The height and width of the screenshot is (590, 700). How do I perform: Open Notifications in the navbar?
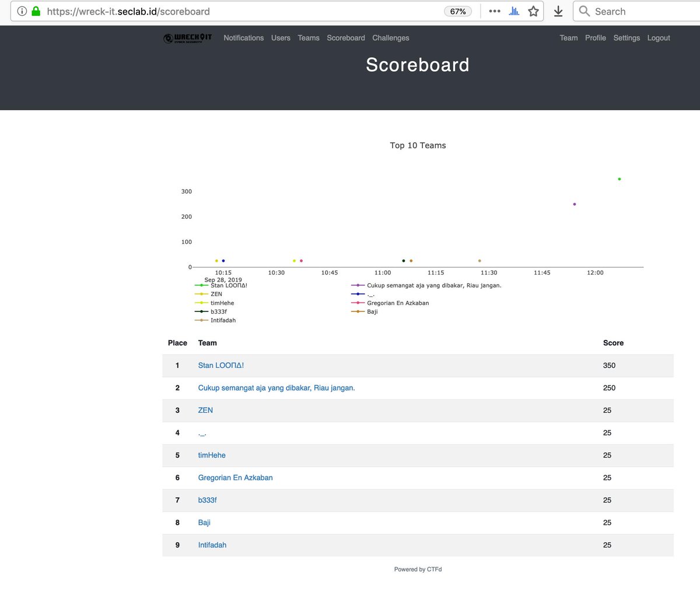click(244, 38)
